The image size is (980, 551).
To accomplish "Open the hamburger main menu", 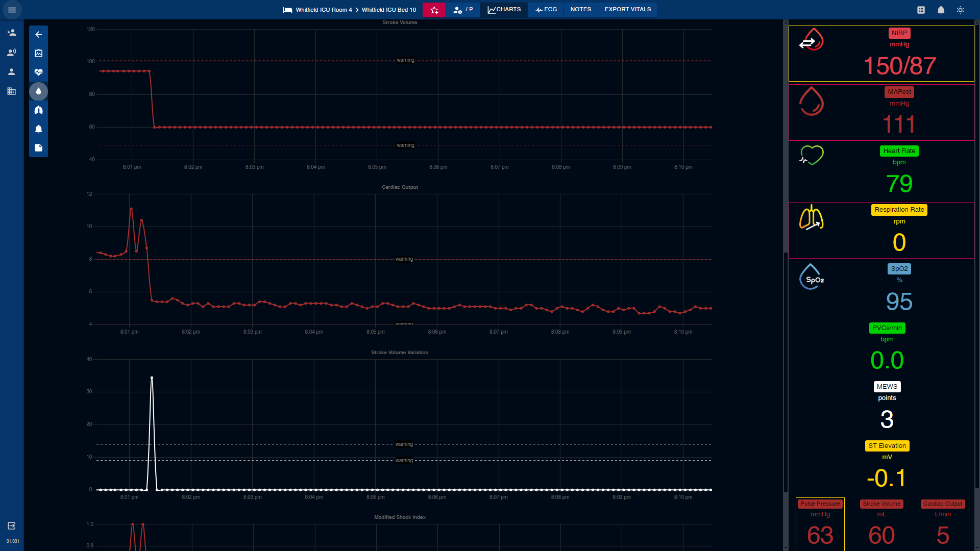I will click(x=12, y=10).
